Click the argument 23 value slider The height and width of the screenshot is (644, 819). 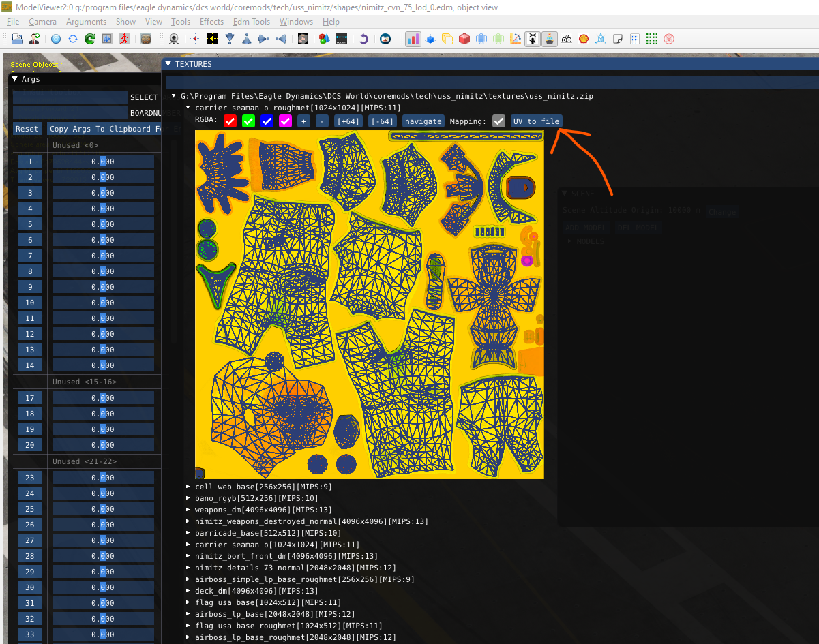click(x=103, y=478)
